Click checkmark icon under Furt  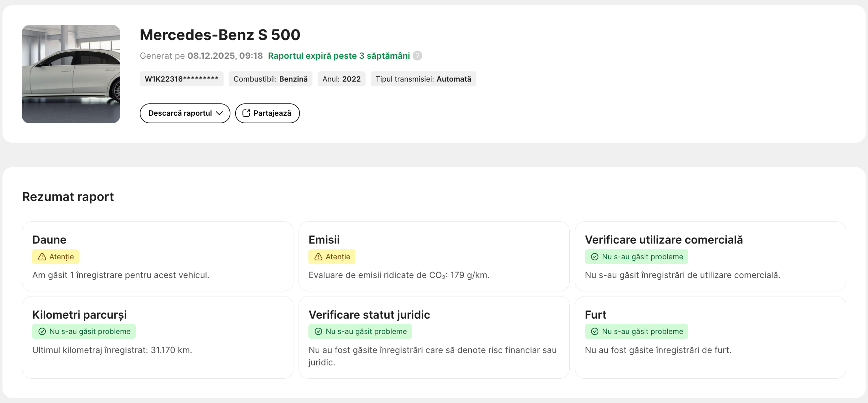[x=594, y=331]
